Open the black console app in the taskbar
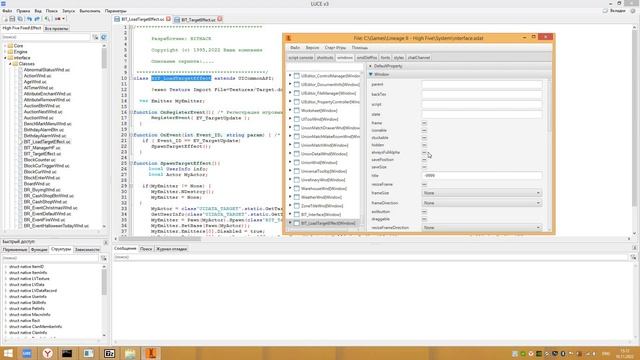640x360 pixels. coord(67,353)
